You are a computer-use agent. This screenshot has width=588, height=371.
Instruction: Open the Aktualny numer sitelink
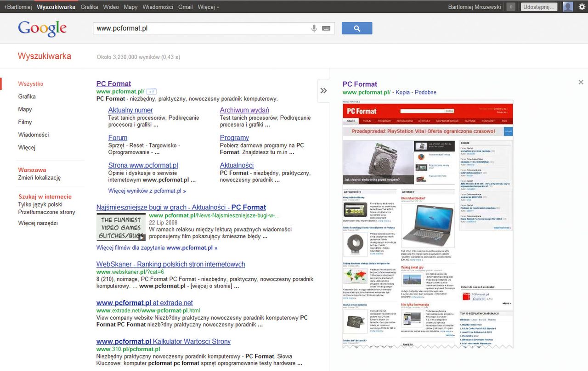point(130,110)
